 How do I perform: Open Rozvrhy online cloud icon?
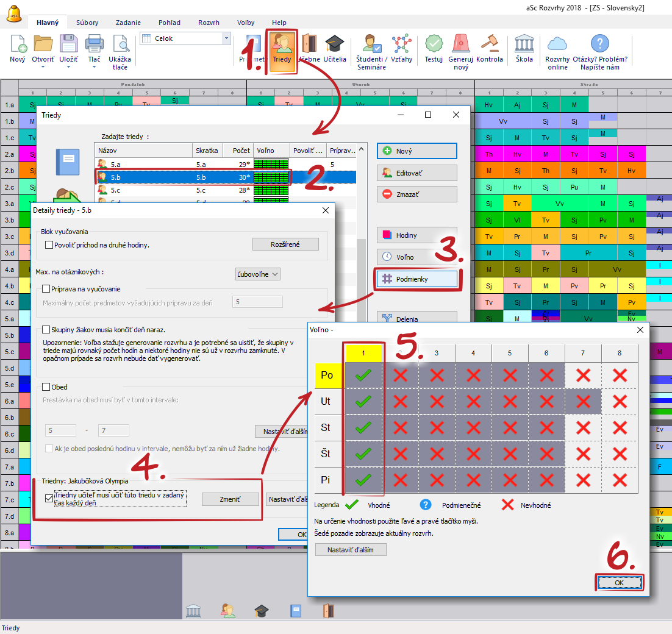[x=557, y=50]
